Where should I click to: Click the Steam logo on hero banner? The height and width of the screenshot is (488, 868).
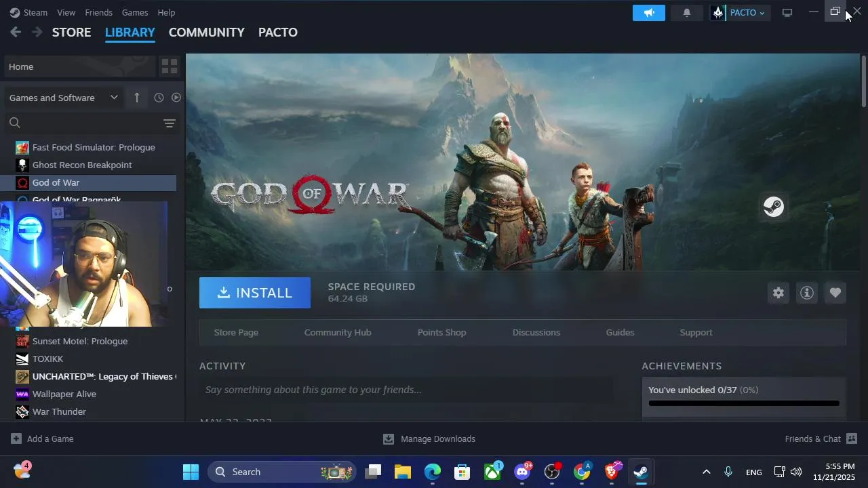(x=774, y=207)
